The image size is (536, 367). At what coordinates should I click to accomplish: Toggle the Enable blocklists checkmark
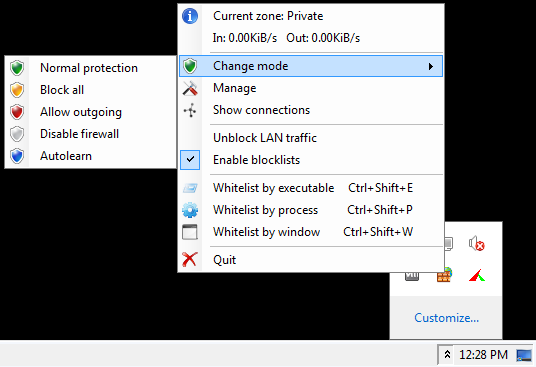coord(190,160)
